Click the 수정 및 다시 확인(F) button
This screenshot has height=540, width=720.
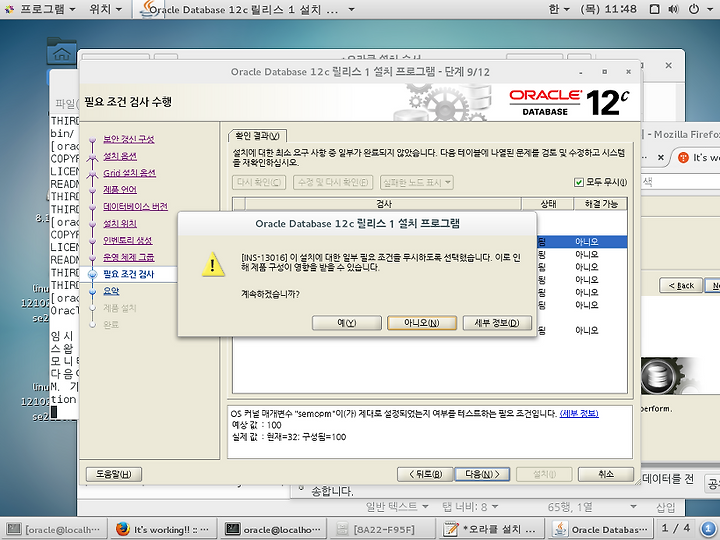tap(333, 182)
